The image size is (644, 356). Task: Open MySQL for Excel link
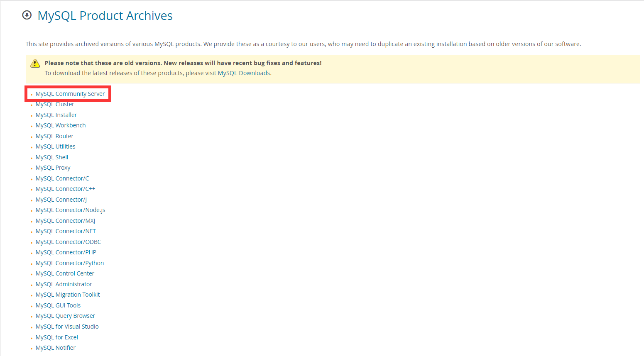(x=57, y=337)
